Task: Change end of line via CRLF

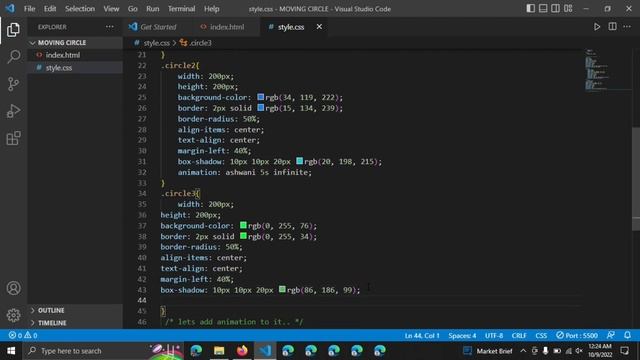Action: (x=519, y=336)
